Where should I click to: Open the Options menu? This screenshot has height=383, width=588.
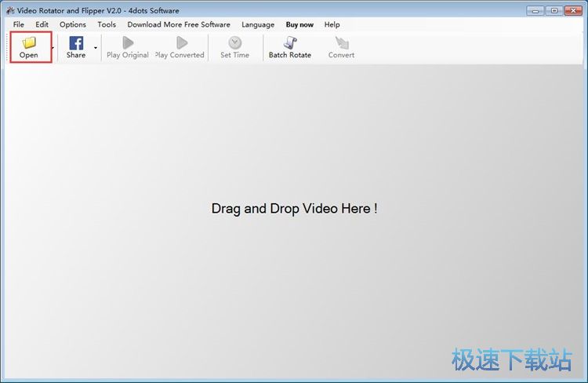coord(73,24)
